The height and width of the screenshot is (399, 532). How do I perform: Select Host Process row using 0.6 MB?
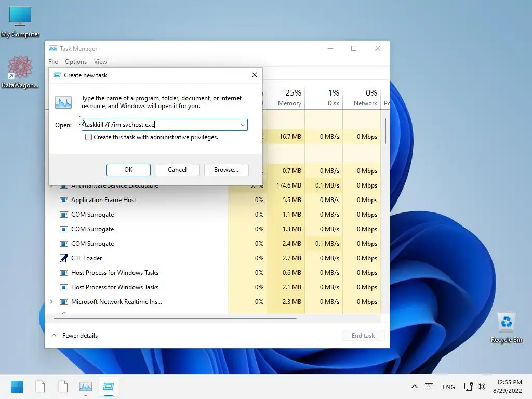point(214,273)
